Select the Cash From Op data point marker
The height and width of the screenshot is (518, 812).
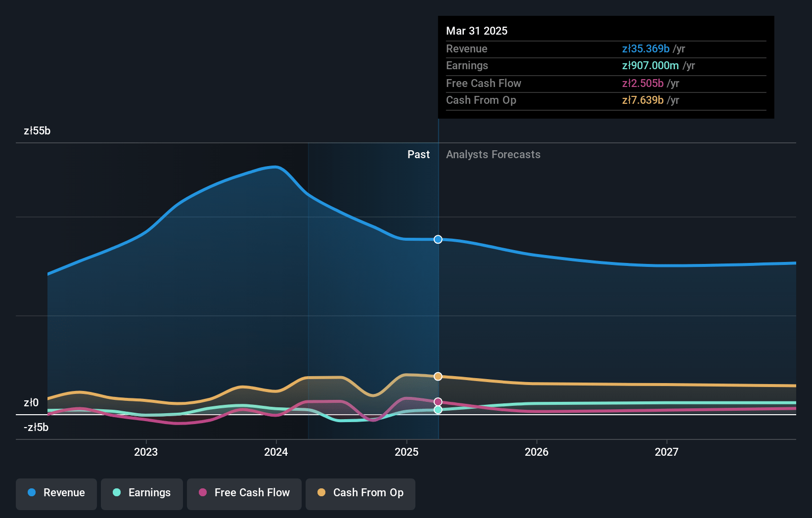coord(438,377)
